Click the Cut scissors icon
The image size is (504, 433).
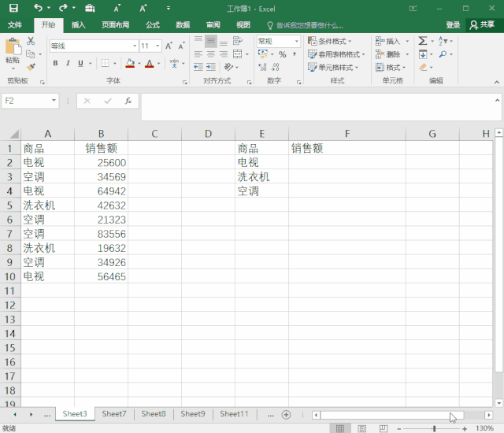pyautogui.click(x=31, y=41)
